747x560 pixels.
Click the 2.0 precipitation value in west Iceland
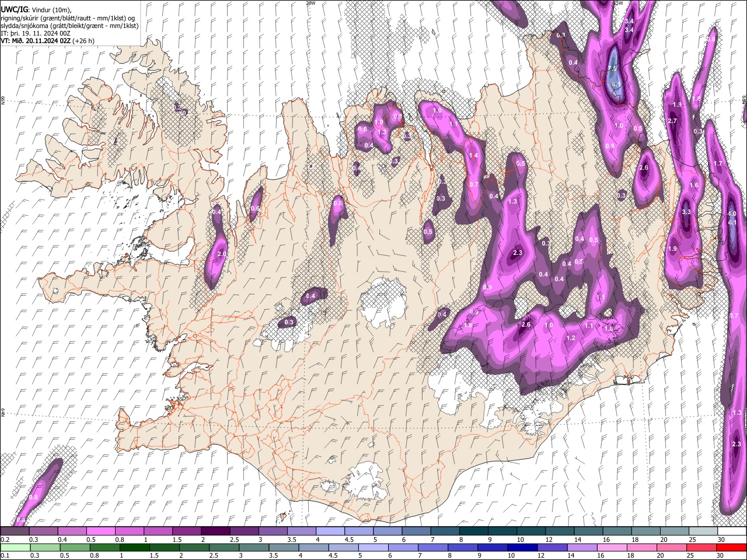[221, 254]
